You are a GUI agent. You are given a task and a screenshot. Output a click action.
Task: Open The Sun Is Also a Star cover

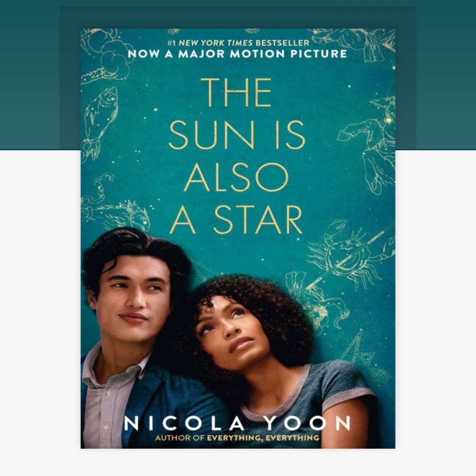(x=238, y=238)
